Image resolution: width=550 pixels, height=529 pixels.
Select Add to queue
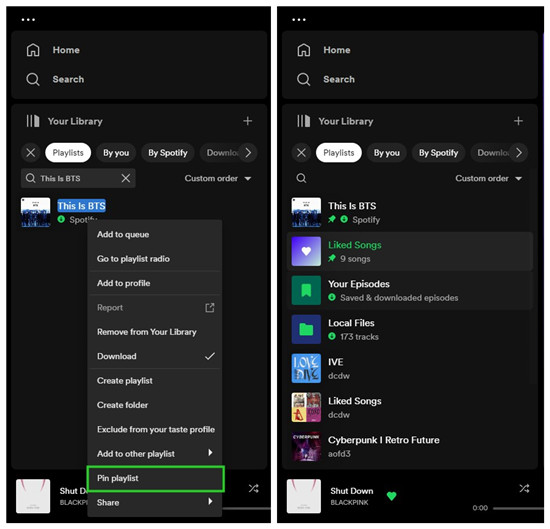pyautogui.click(x=155, y=234)
